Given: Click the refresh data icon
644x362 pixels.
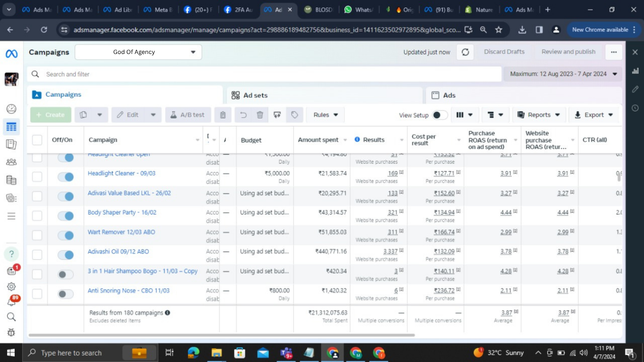Looking at the screenshot, I should coord(465,52).
